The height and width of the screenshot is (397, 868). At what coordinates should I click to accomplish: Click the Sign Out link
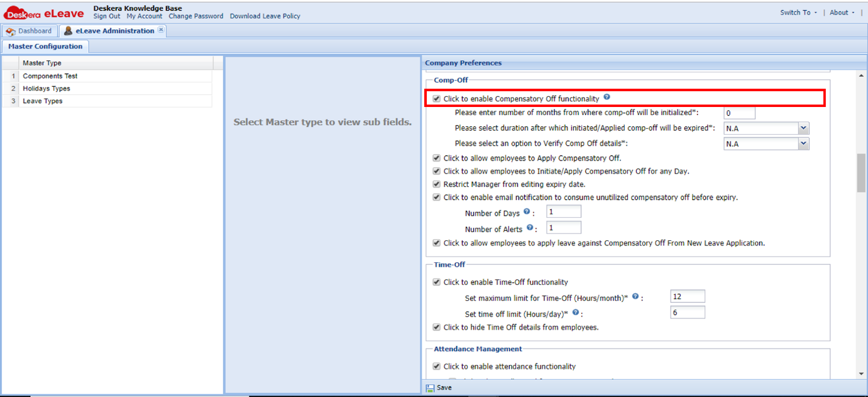coord(106,16)
